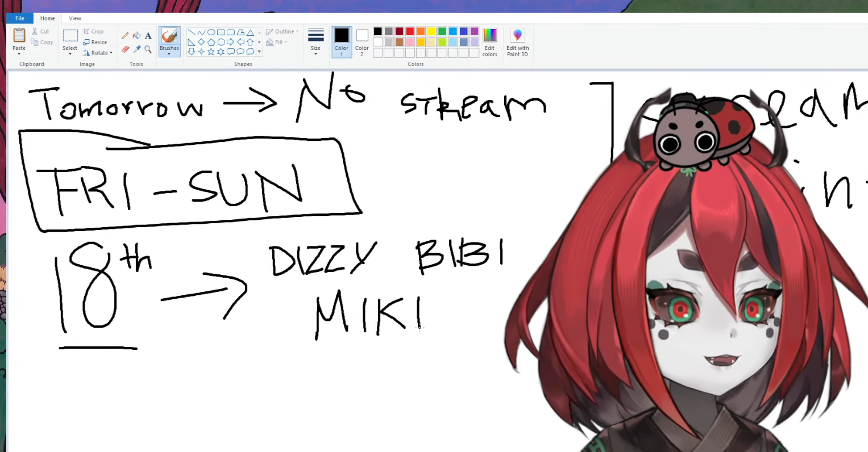The height and width of the screenshot is (452, 868).
Task: Choose the Up arrow shape
Action: click(250, 42)
